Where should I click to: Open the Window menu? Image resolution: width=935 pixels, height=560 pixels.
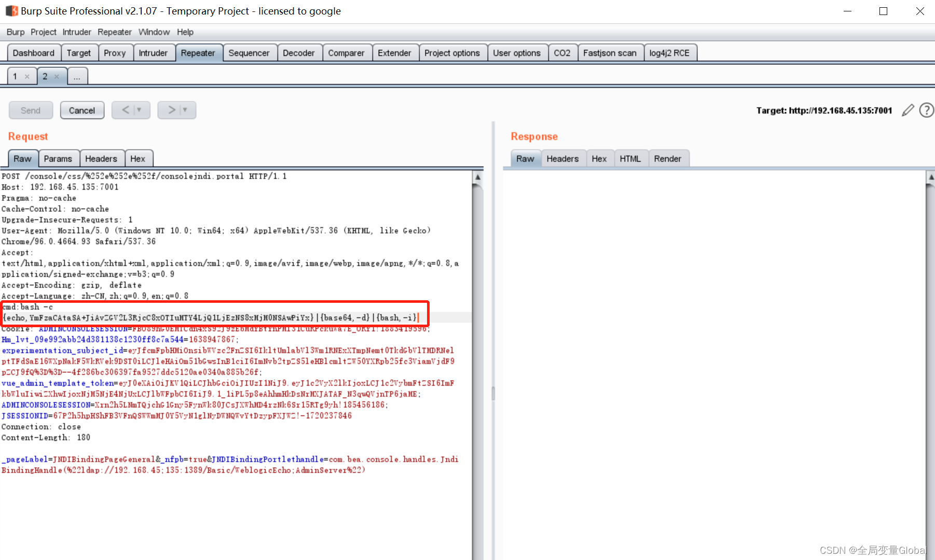point(154,32)
